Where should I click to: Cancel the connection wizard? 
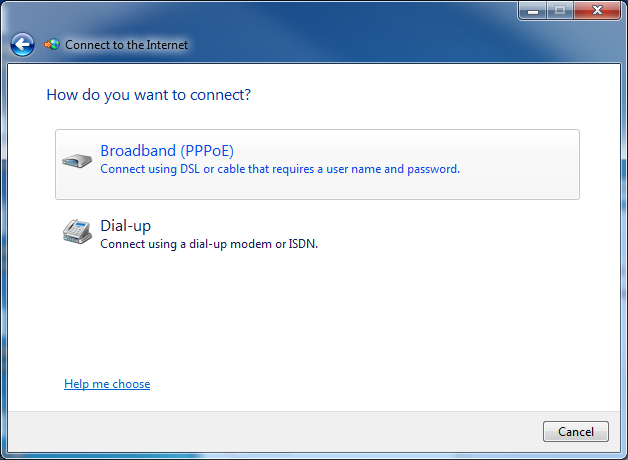pyautogui.click(x=576, y=432)
